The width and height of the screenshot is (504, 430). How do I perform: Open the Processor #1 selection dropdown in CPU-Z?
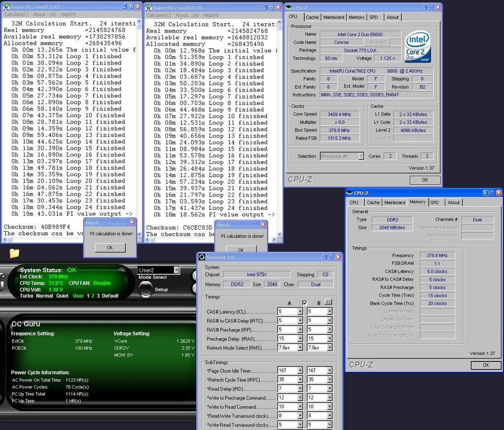tap(361, 156)
